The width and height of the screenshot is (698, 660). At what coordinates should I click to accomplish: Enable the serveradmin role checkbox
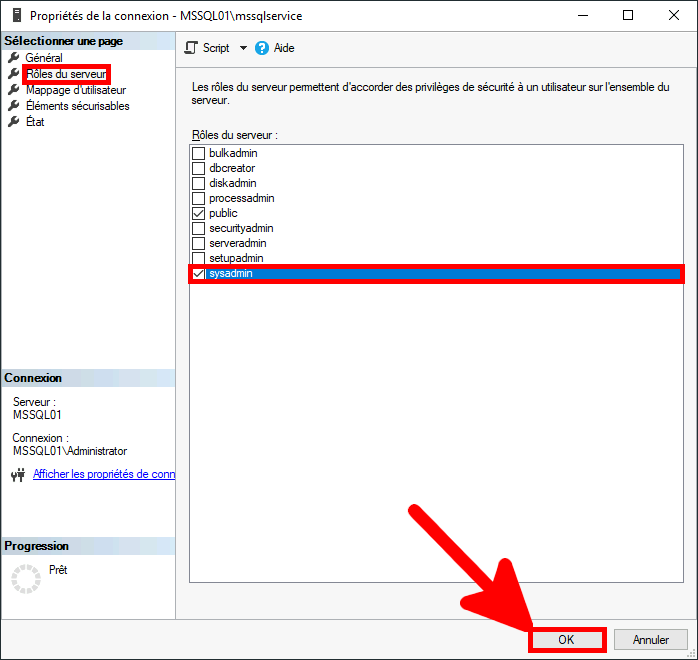coord(199,243)
